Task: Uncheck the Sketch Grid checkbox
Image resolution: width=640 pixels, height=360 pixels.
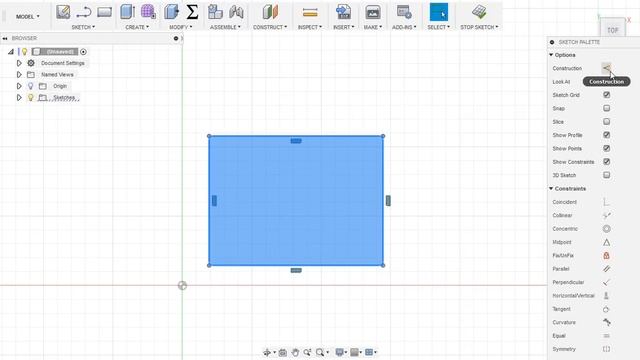Action: pos(607,95)
